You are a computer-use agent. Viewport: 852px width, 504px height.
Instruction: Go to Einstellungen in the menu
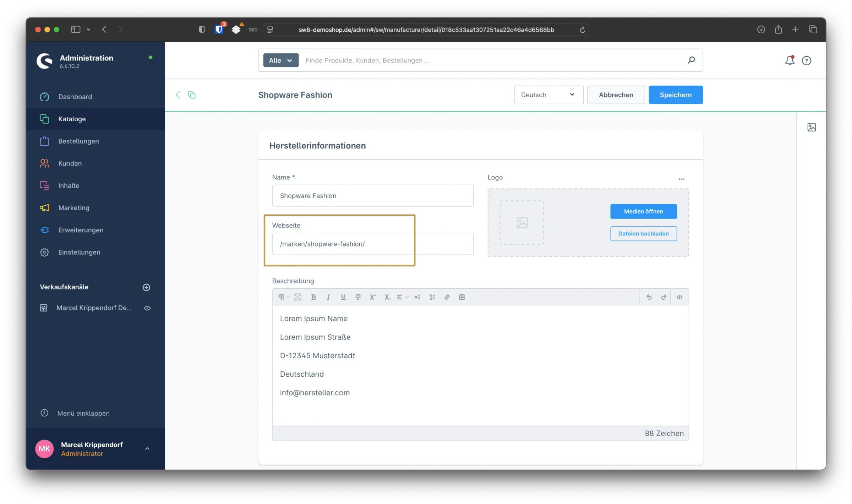tap(79, 252)
